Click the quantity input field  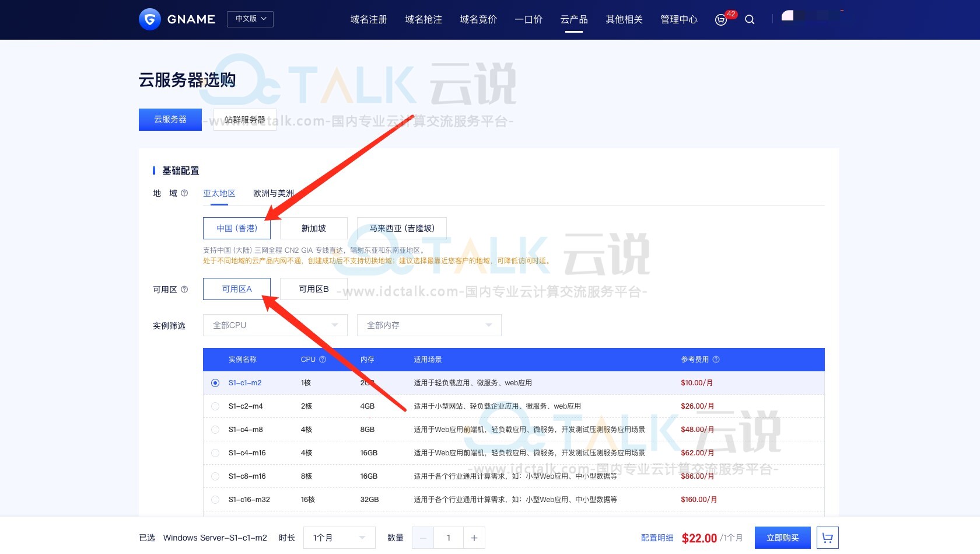pos(449,538)
